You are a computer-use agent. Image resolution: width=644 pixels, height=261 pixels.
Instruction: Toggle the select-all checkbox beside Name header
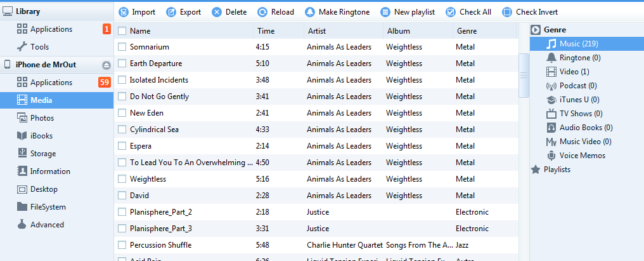[x=122, y=30]
